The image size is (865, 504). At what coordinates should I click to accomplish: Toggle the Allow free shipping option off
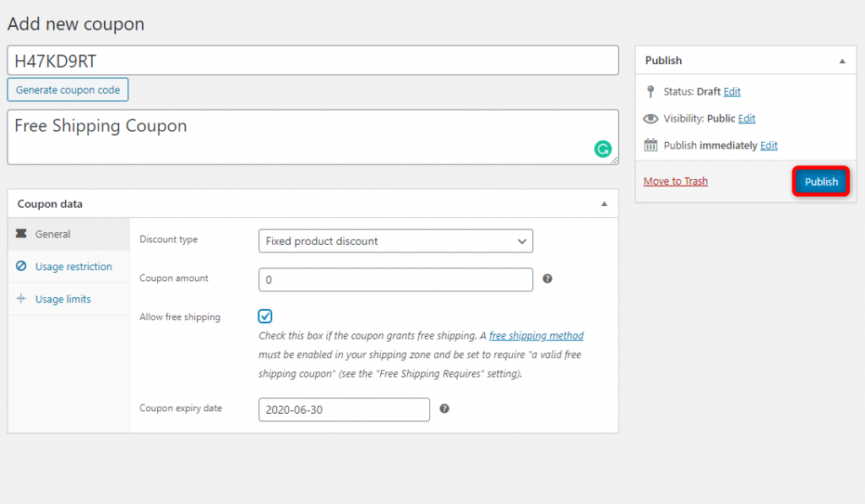coord(264,316)
